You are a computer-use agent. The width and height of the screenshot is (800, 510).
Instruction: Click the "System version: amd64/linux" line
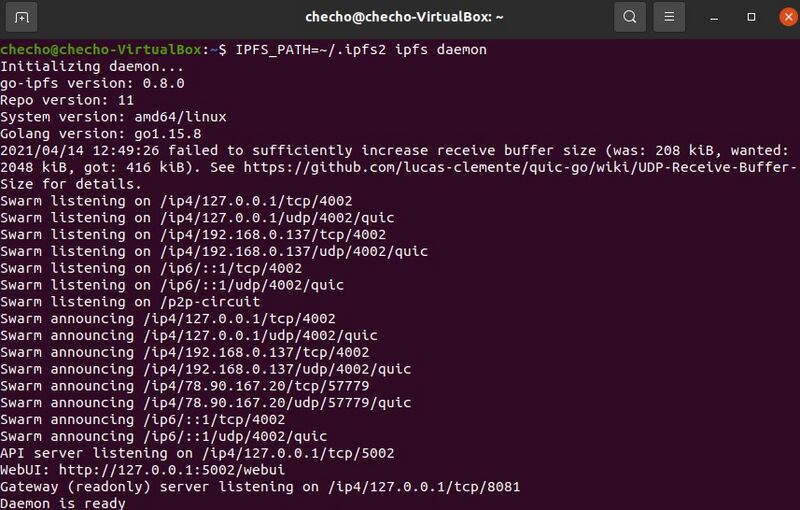113,116
